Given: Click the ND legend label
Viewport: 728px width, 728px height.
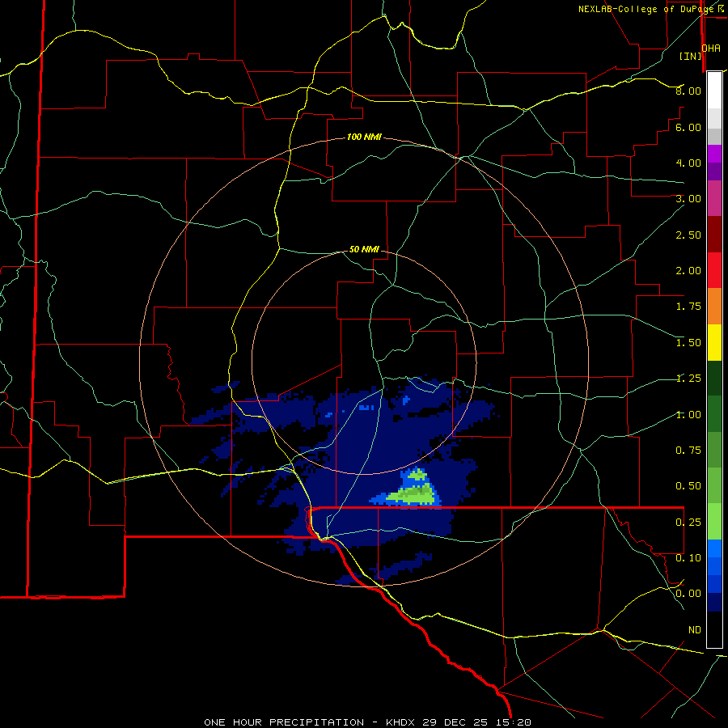Looking at the screenshot, I should point(695,630).
